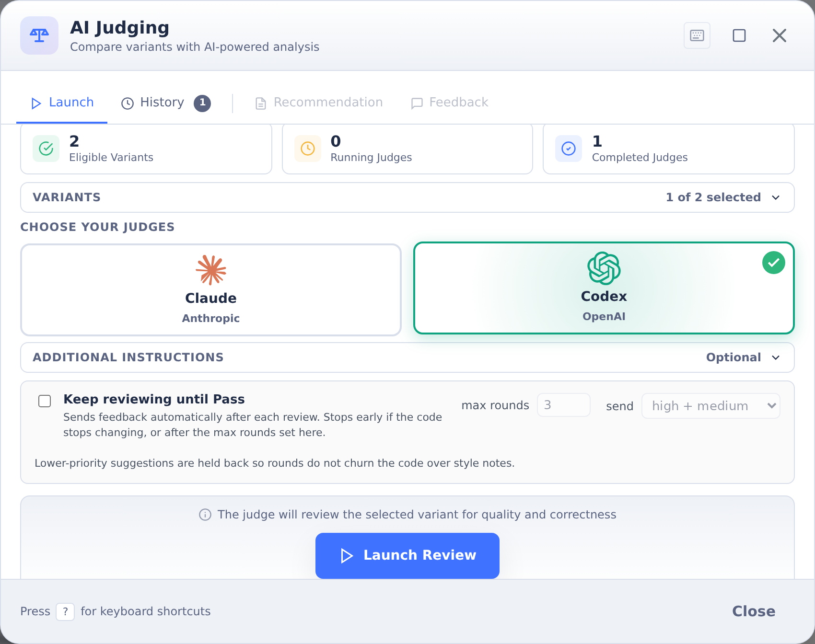Click the Claude starburst logo icon
Image resolution: width=815 pixels, height=644 pixels.
(x=211, y=270)
